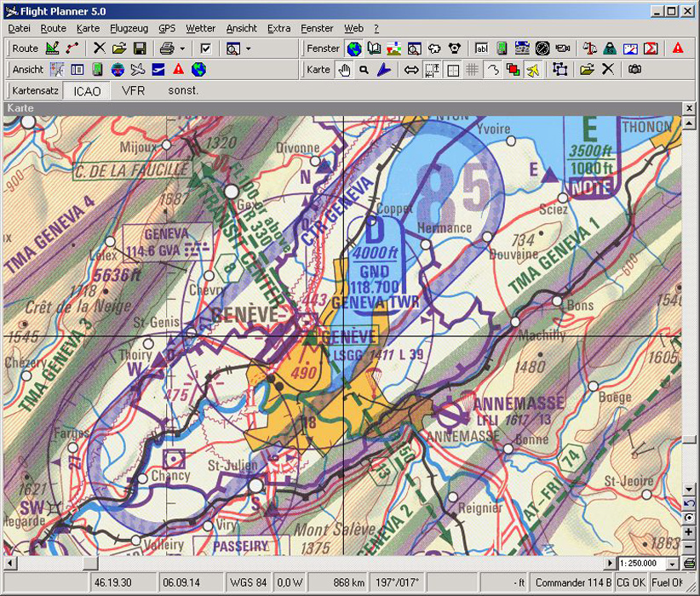Viewport: 700px width, 596px height.
Task: Click red warning triangle in Fenster toolbar
Action: (x=678, y=49)
